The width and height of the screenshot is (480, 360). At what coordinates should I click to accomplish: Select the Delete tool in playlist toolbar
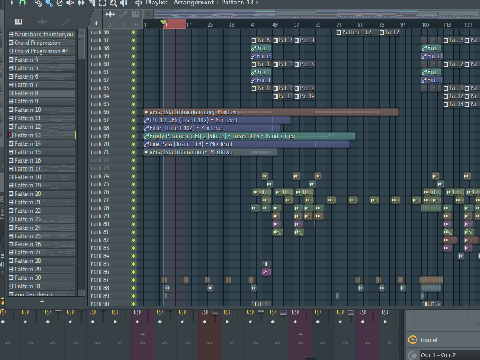pyautogui.click(x=60, y=3)
